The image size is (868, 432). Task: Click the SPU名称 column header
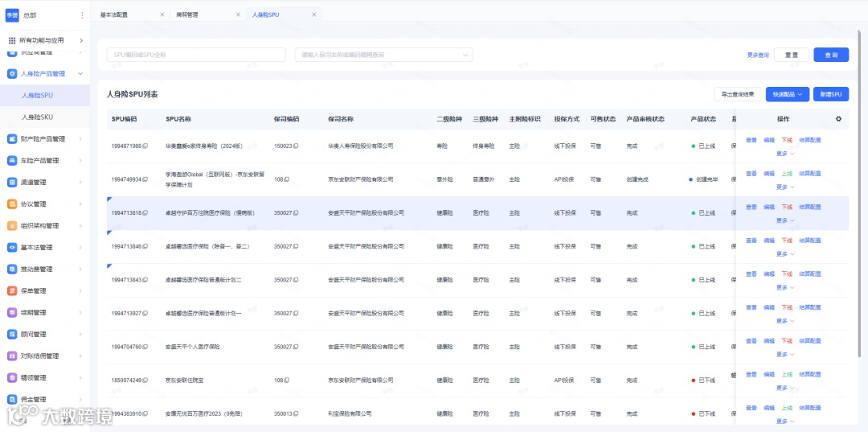(178, 119)
